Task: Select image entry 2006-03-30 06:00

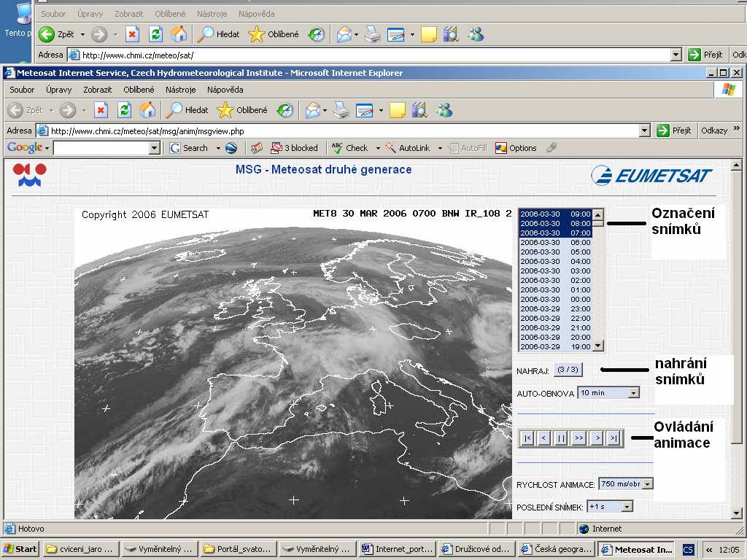Action: click(555, 242)
